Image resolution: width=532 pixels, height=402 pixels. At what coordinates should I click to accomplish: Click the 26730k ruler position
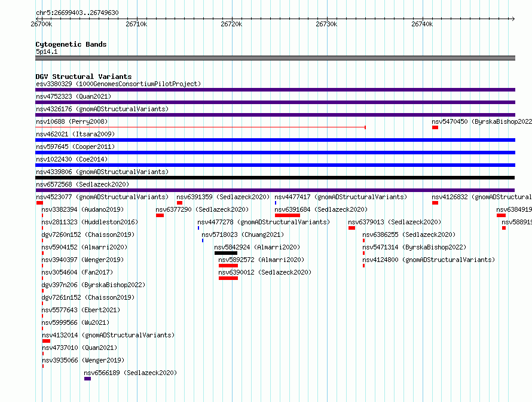pos(327,24)
